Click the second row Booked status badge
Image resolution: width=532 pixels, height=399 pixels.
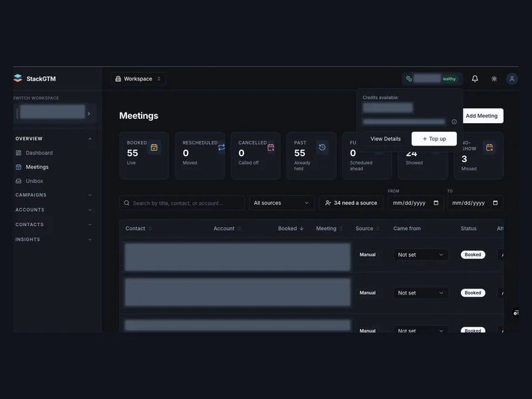pyautogui.click(x=473, y=293)
